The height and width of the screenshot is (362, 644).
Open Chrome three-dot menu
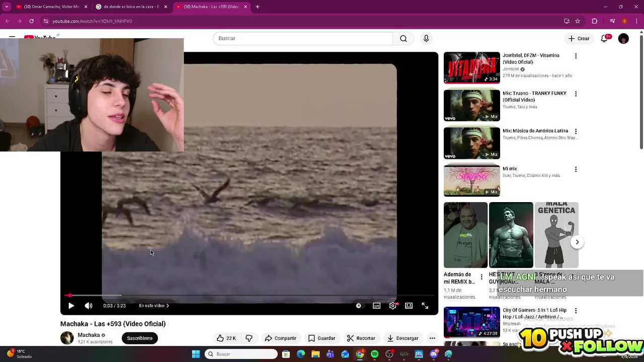[x=637, y=21]
